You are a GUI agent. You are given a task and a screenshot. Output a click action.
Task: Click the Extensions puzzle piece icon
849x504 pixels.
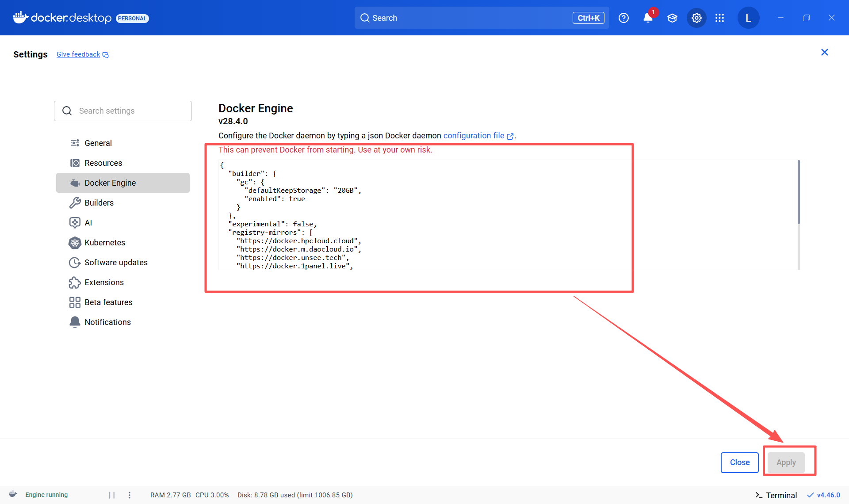coord(75,283)
